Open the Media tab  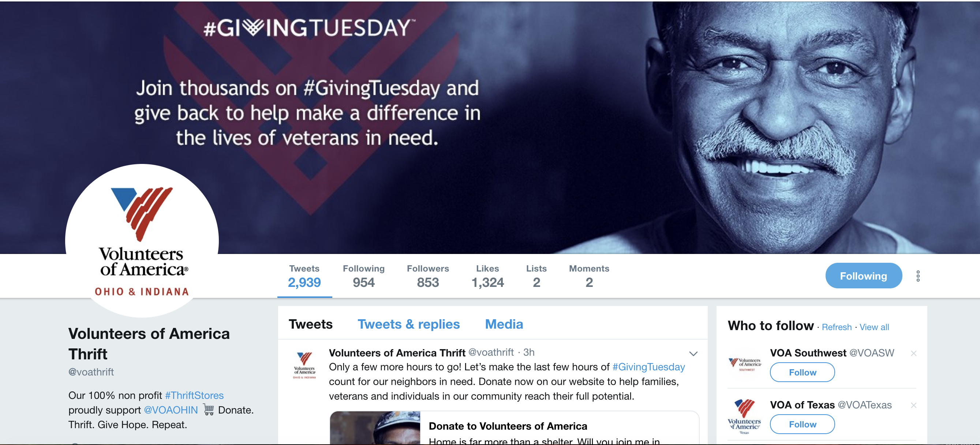pos(504,324)
